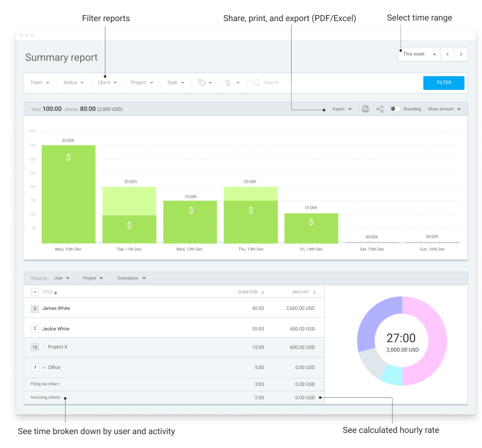Open the Task filter dropdown
This screenshot has height=448, width=482.
[x=175, y=83]
